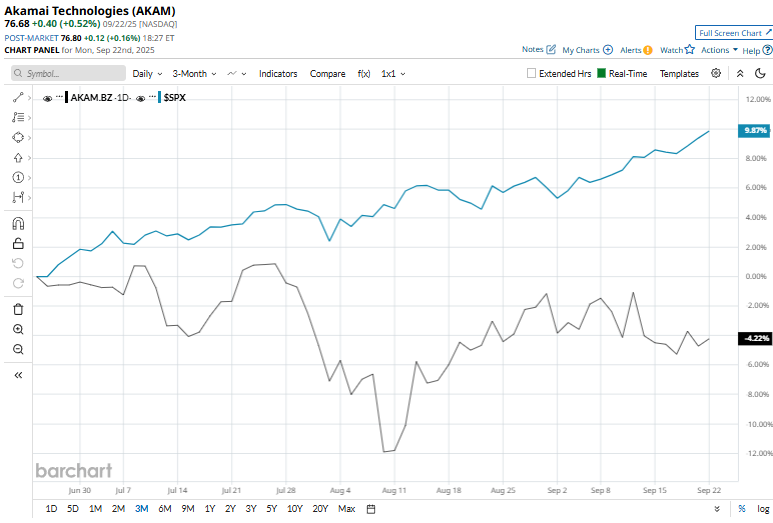
Task: Toggle AKAM.BZ series visibility eye
Action: 47,98
